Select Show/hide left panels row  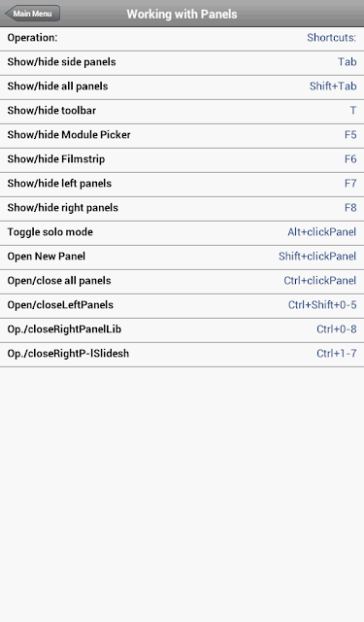click(182, 184)
